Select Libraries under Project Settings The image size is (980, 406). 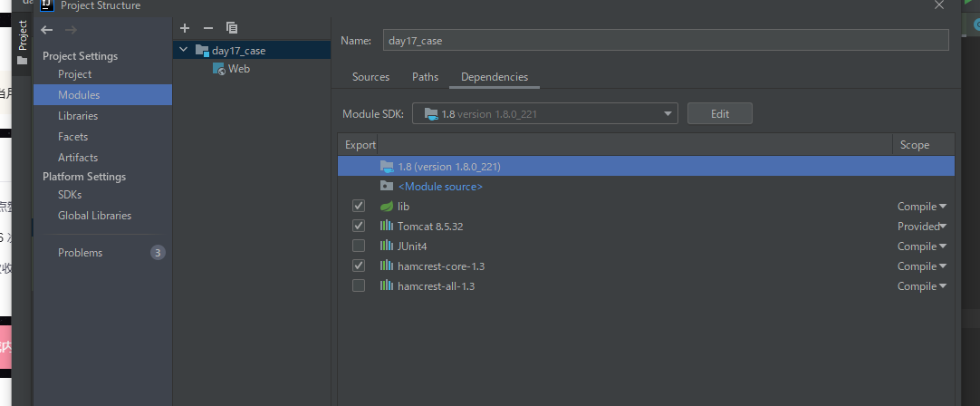click(78, 116)
